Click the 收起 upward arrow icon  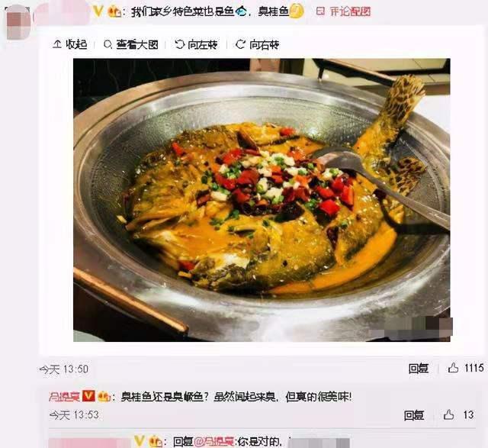(x=57, y=44)
